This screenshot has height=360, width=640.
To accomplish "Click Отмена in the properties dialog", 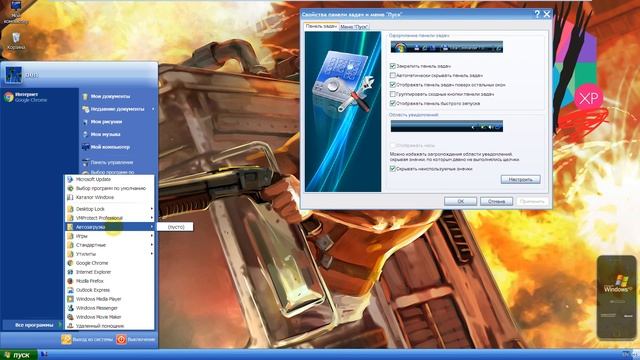I will tap(496, 201).
